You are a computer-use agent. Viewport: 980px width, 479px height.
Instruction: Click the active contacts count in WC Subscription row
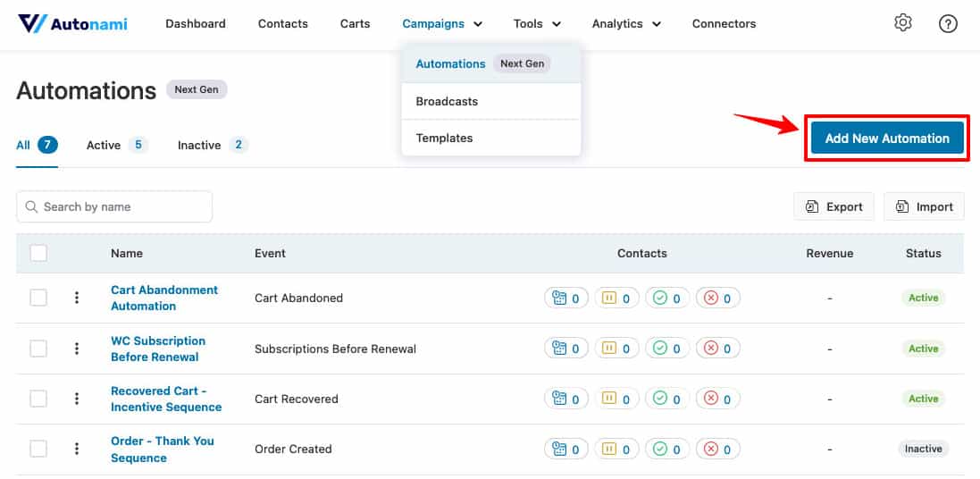tap(566, 349)
